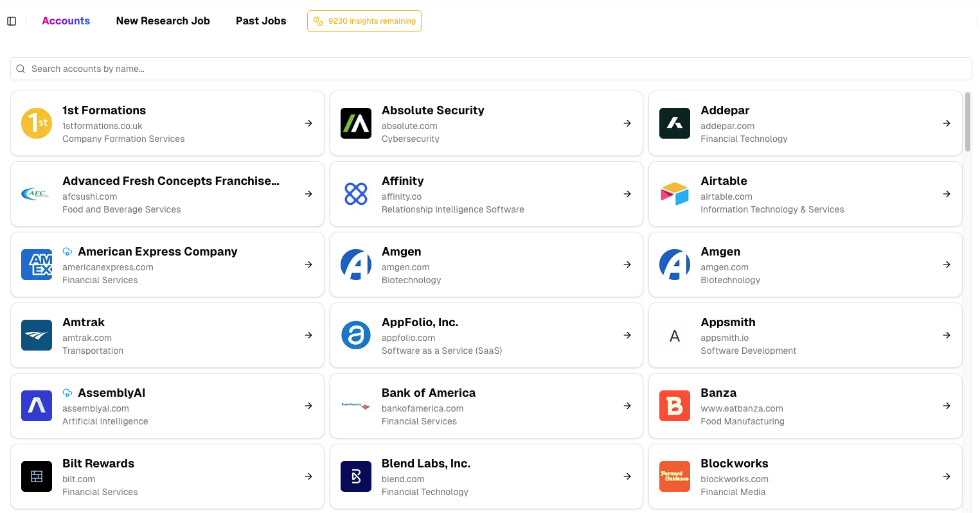
Task: Open Bilt Rewards arrow icon
Action: click(x=308, y=476)
